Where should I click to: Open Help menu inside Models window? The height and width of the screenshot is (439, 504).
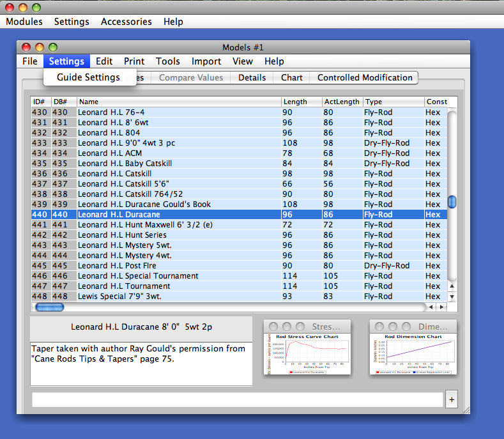tap(274, 61)
